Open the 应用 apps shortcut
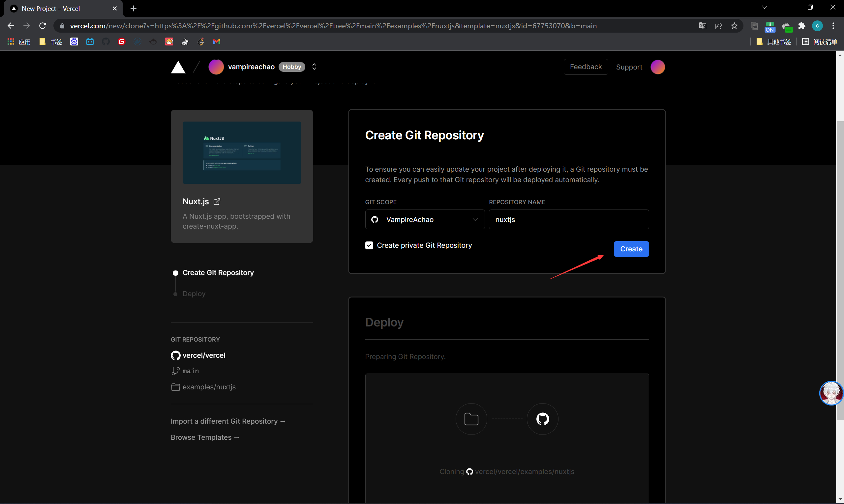This screenshot has height=504, width=844. (19, 42)
